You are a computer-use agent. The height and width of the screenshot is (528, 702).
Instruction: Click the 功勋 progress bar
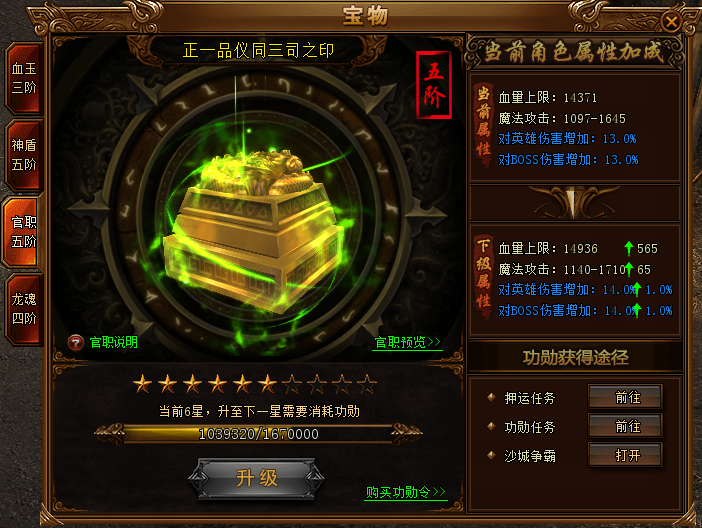(x=258, y=434)
